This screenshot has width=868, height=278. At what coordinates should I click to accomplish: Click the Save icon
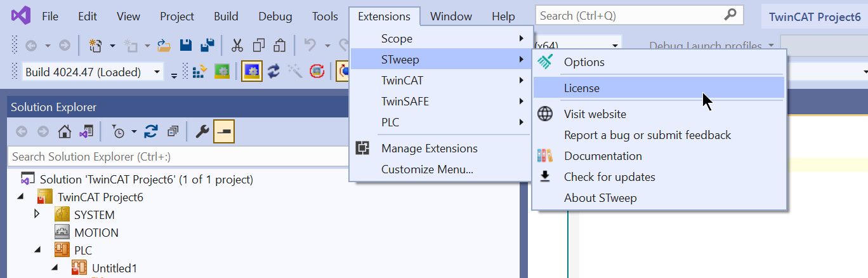point(186,46)
